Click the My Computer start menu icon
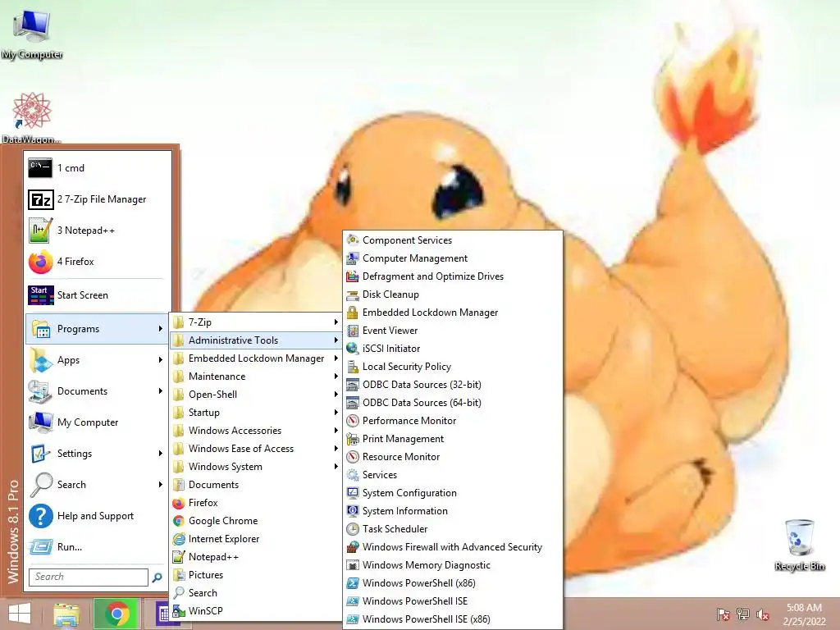 [41, 422]
